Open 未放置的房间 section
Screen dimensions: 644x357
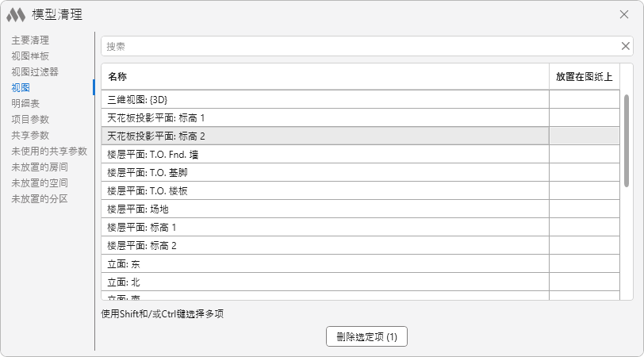point(40,167)
